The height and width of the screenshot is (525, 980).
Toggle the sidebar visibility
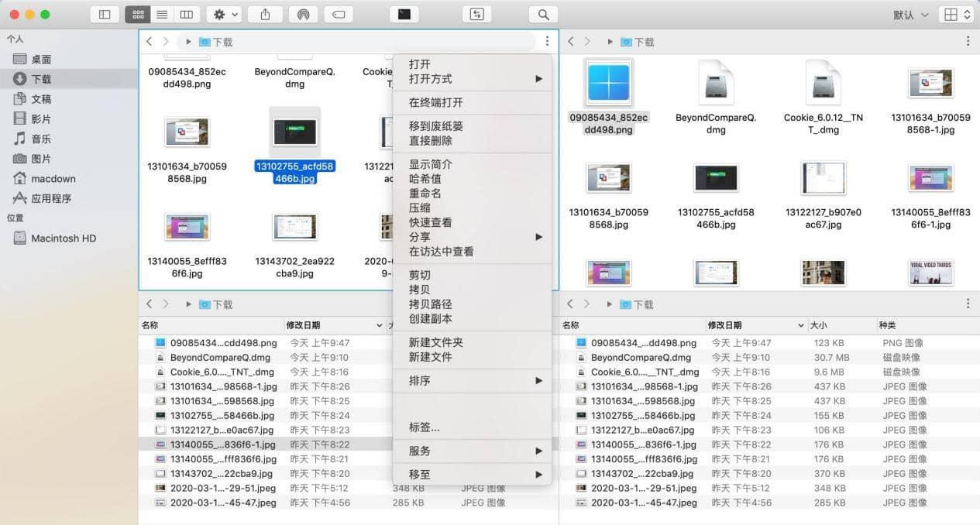(x=105, y=13)
